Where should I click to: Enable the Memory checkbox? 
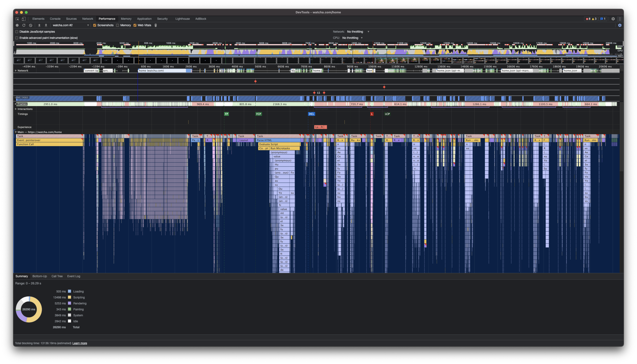[x=118, y=25]
